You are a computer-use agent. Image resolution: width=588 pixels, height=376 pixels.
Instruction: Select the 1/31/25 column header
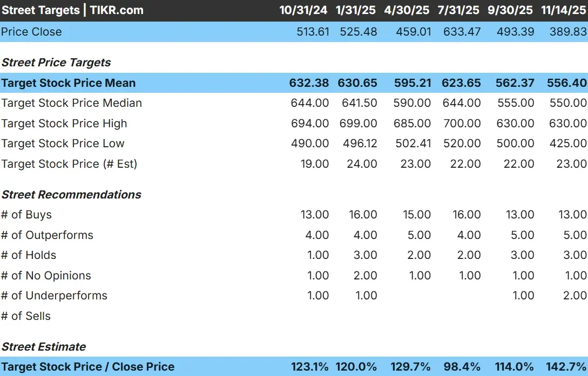tap(355, 10)
